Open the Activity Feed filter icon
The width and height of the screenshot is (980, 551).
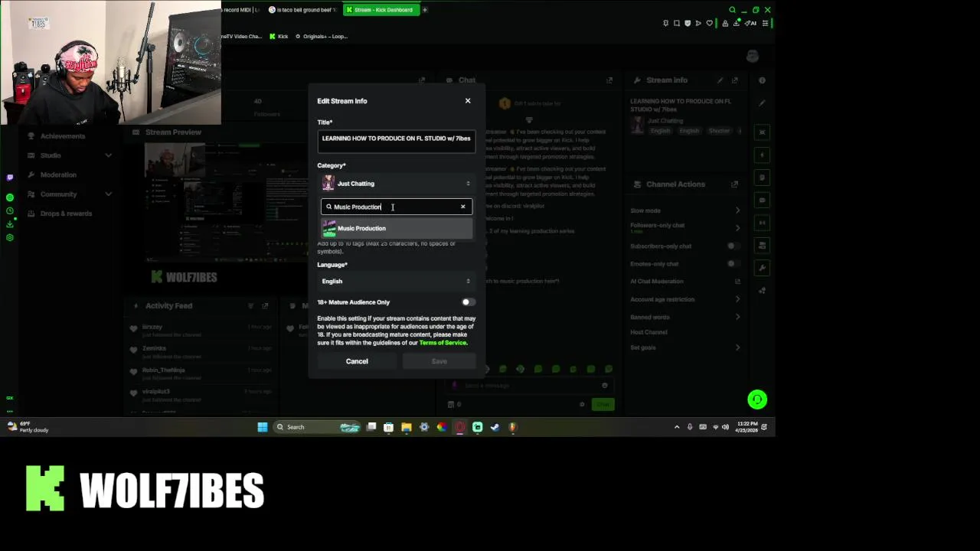pos(250,306)
